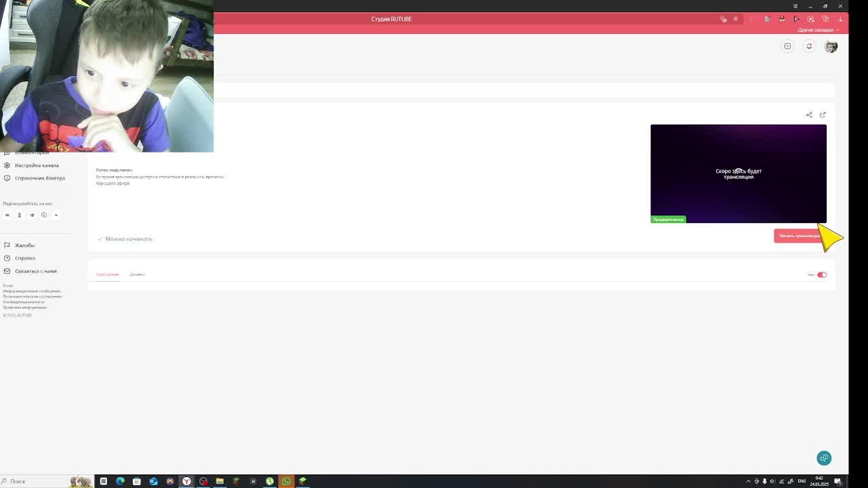This screenshot has height=488, width=868.
Task: Open Пользовательское соглашение footer link
Action: click(x=32, y=297)
